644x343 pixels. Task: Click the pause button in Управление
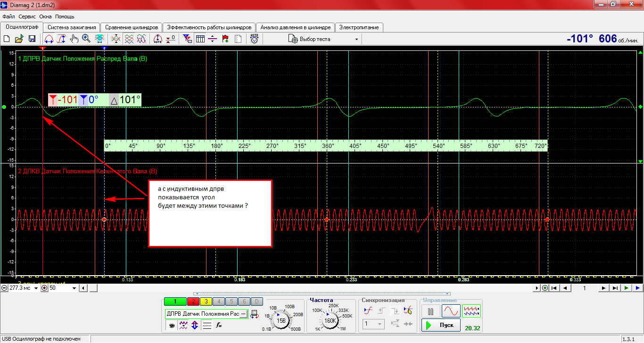[x=430, y=311]
